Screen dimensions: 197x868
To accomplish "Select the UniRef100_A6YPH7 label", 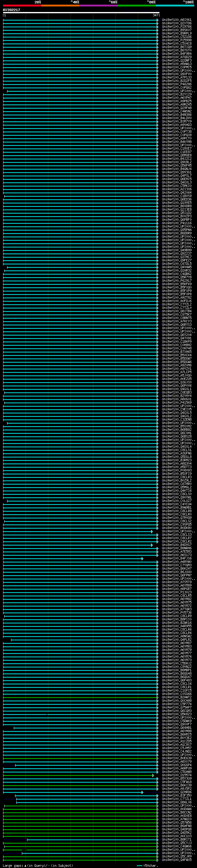I will 176,98.
